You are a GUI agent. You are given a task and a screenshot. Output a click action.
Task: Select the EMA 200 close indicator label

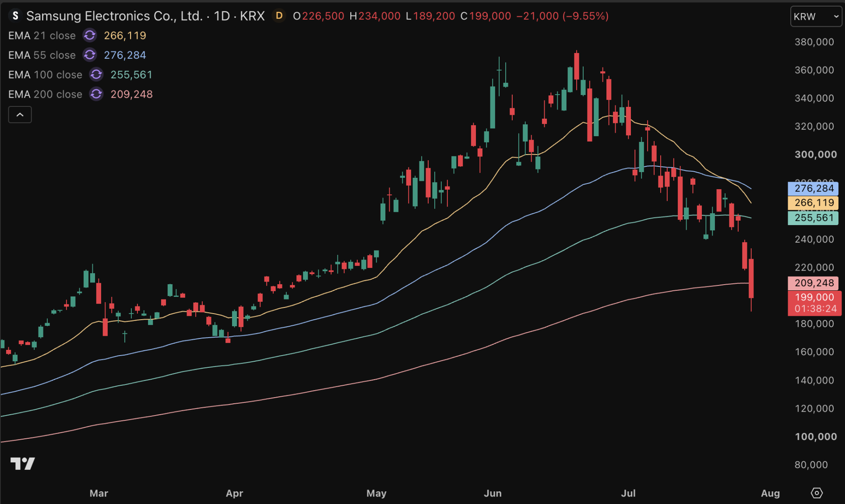coord(45,94)
